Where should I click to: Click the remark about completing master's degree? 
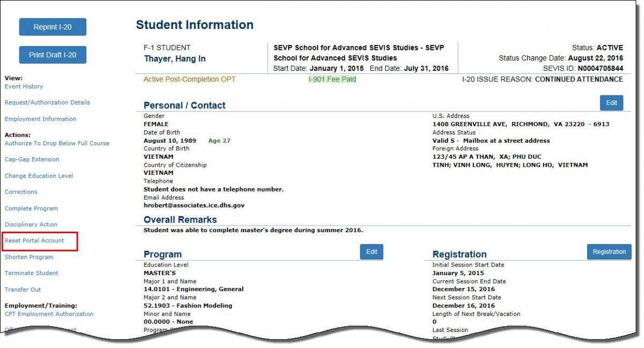pyautogui.click(x=253, y=231)
